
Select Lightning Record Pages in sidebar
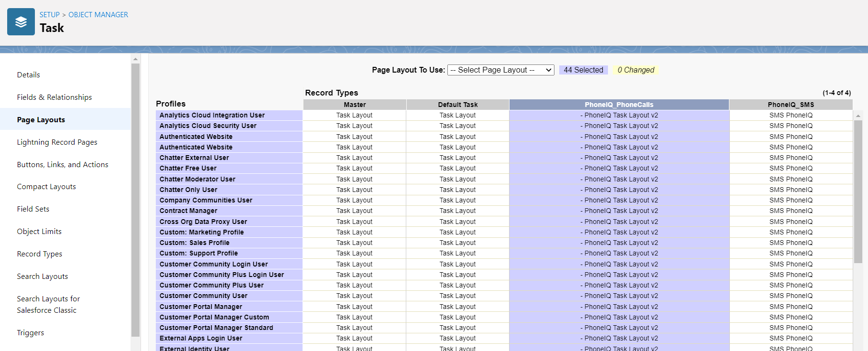tap(57, 142)
